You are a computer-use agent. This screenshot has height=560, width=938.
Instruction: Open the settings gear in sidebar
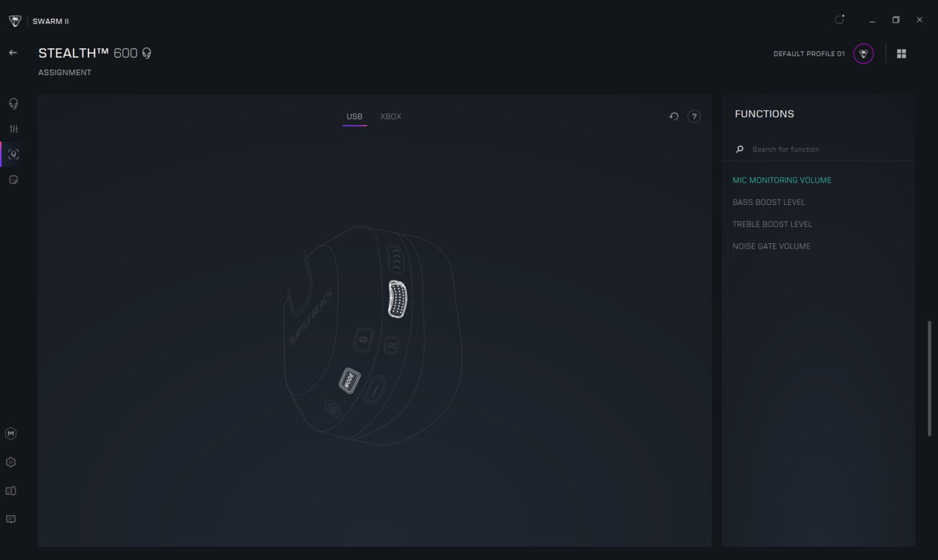[x=11, y=462]
